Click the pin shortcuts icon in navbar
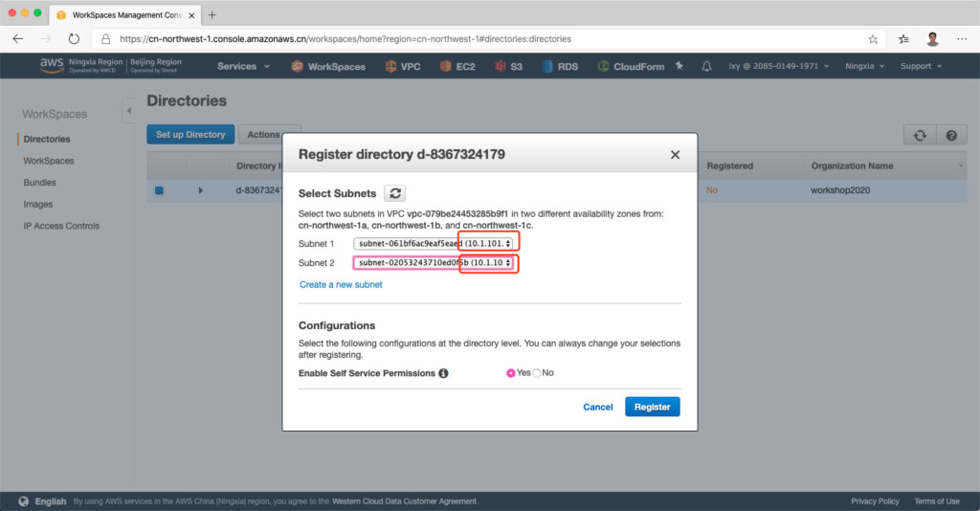 (679, 66)
